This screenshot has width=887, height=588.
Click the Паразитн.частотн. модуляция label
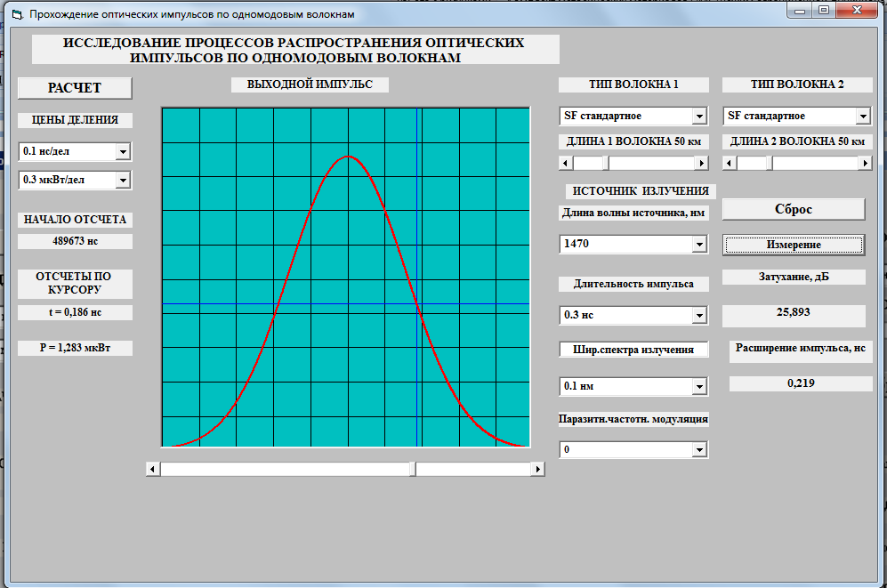tap(633, 420)
